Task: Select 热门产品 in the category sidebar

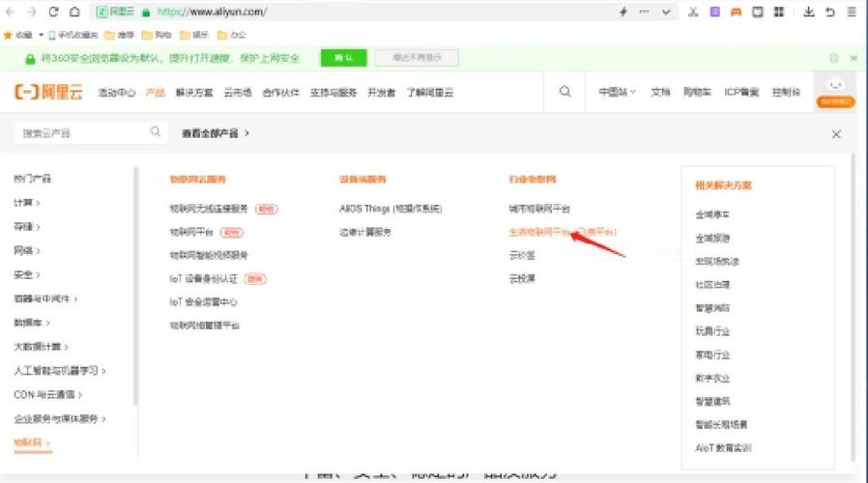Action: point(32,178)
